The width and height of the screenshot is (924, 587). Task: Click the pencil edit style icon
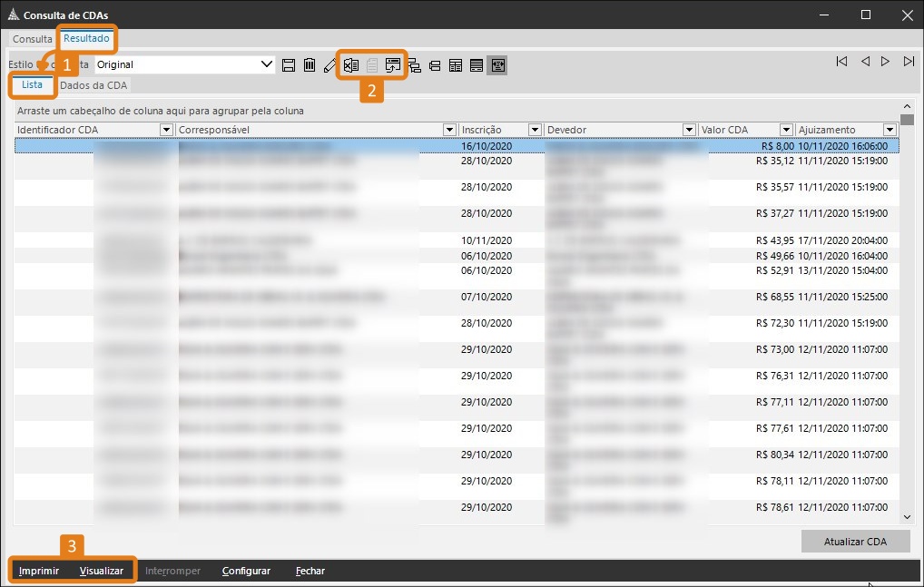tap(329, 64)
